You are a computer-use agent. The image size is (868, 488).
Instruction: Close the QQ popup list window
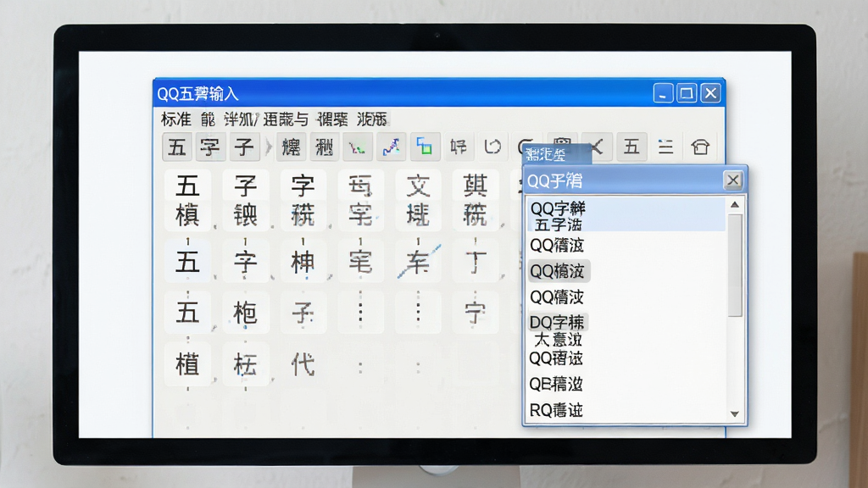[733, 180]
